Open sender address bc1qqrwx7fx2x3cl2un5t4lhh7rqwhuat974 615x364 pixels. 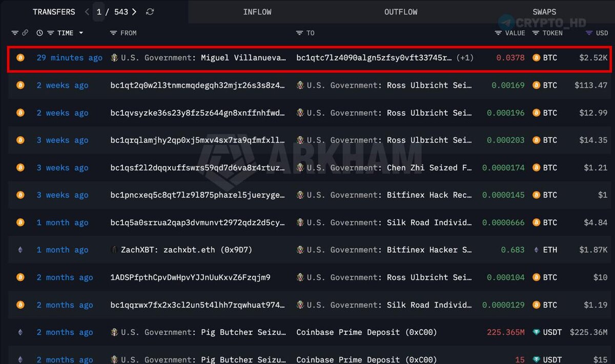coord(198,305)
